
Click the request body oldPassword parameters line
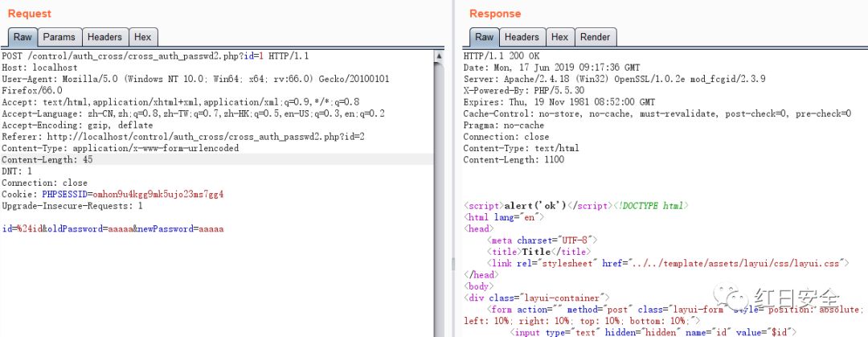click(x=113, y=229)
